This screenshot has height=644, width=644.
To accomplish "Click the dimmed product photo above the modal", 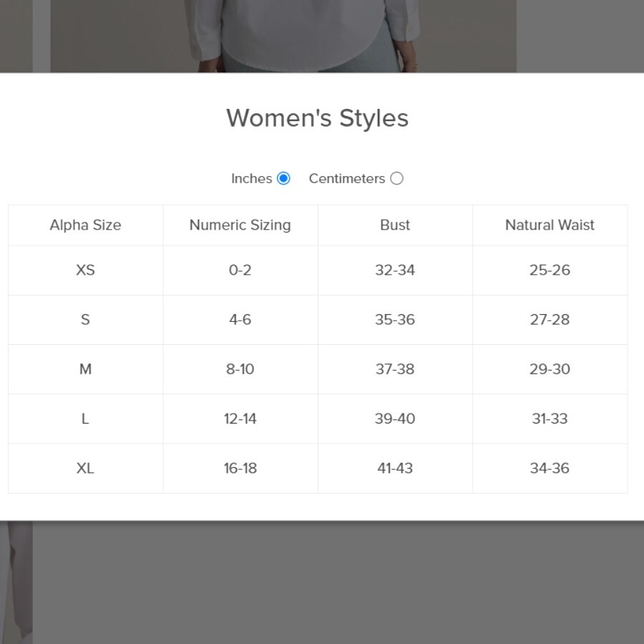I will [x=283, y=36].
